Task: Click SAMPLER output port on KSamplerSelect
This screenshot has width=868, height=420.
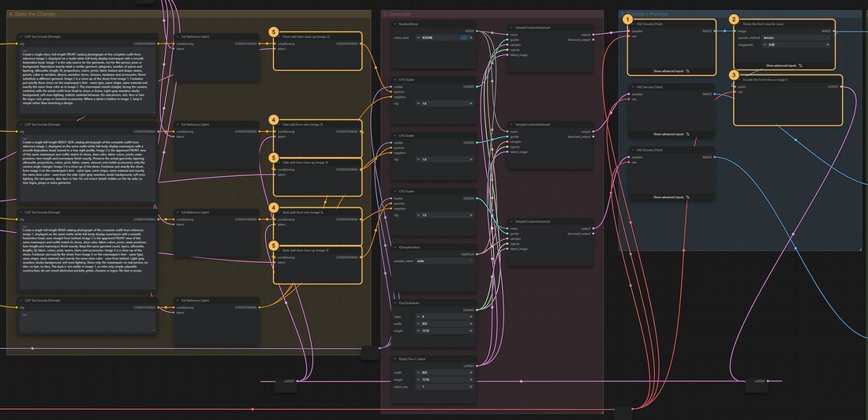Action: (x=477, y=253)
